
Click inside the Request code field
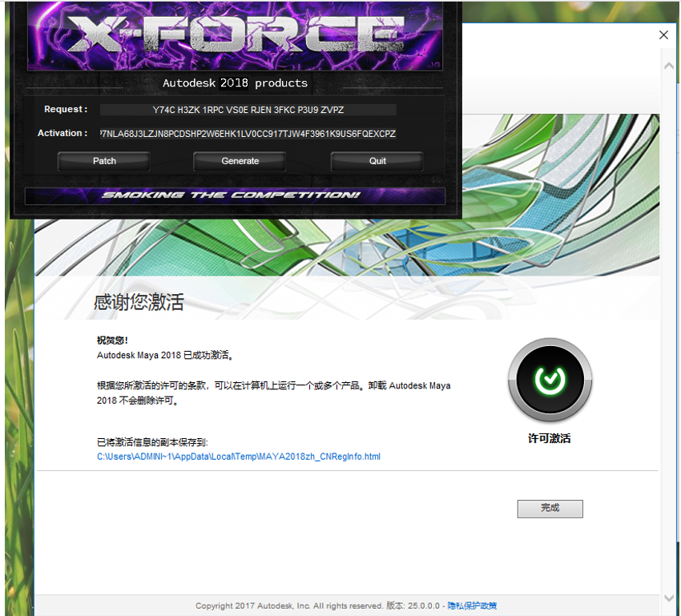pos(248,110)
